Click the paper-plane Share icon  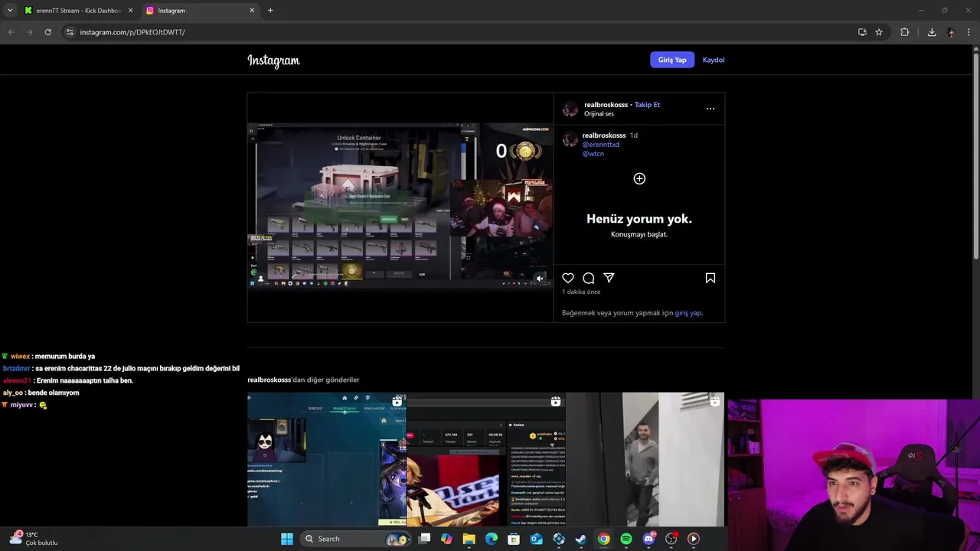click(609, 278)
